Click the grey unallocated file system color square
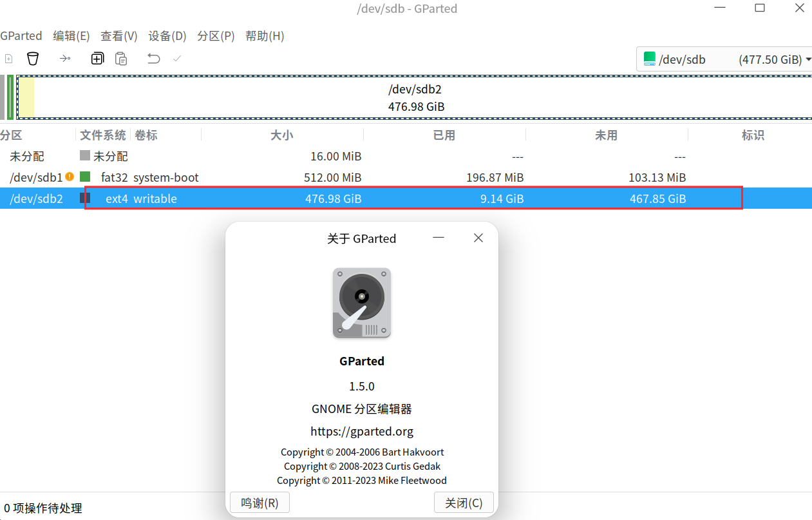 click(x=84, y=156)
